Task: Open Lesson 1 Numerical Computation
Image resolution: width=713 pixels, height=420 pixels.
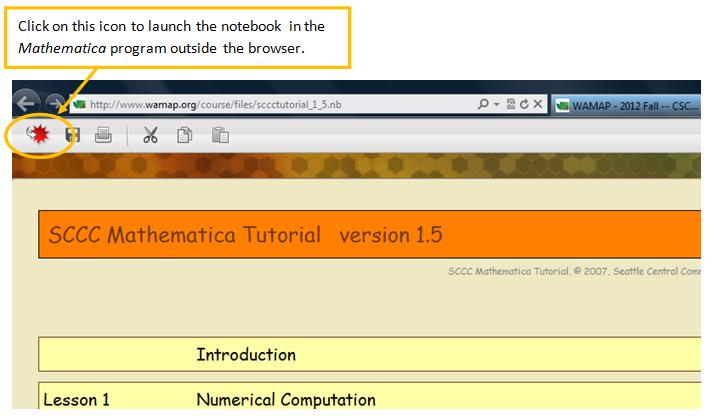Action: (369, 396)
